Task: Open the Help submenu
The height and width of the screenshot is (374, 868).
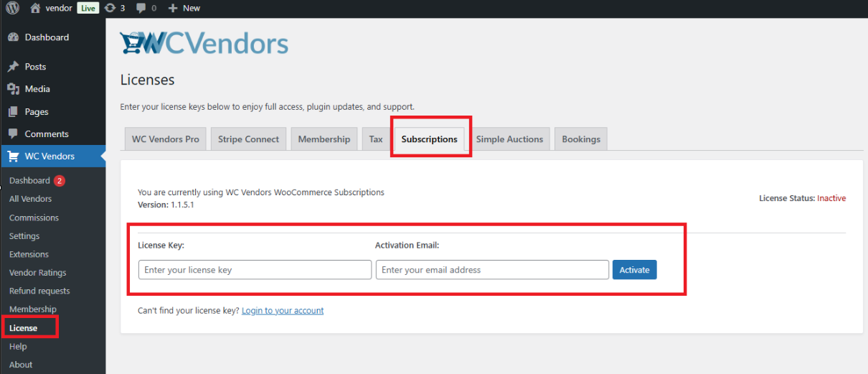Action: [x=18, y=347]
